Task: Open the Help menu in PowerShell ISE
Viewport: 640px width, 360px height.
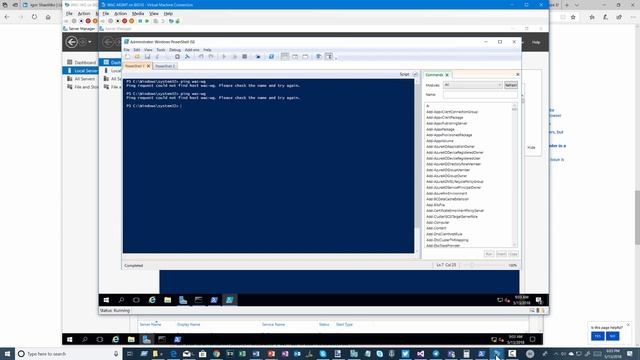Action: click(x=207, y=50)
